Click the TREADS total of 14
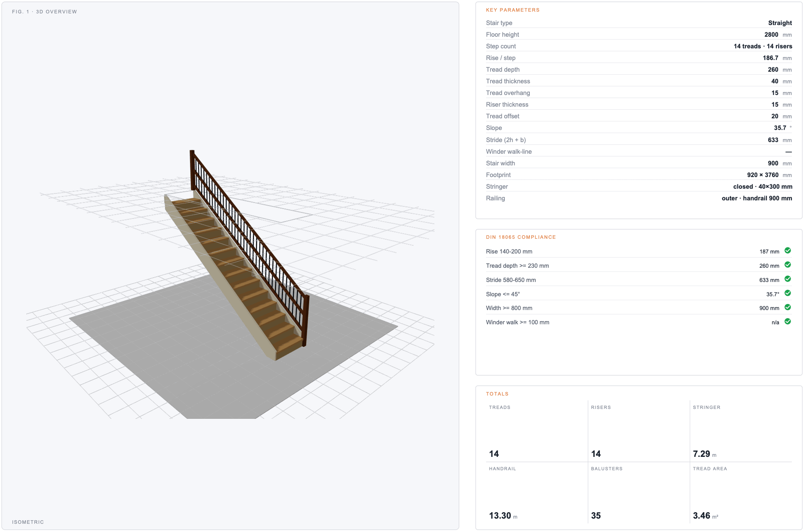The width and height of the screenshot is (804, 532). point(494,454)
